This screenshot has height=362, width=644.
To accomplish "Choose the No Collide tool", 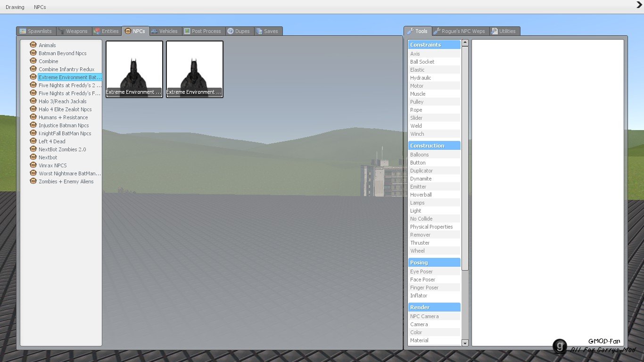I will coord(434,219).
